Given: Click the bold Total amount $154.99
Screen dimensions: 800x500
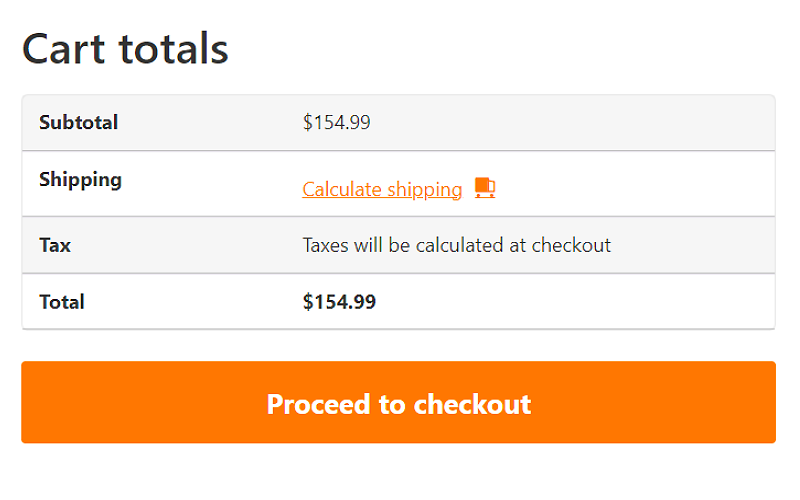Looking at the screenshot, I should coord(339,302).
